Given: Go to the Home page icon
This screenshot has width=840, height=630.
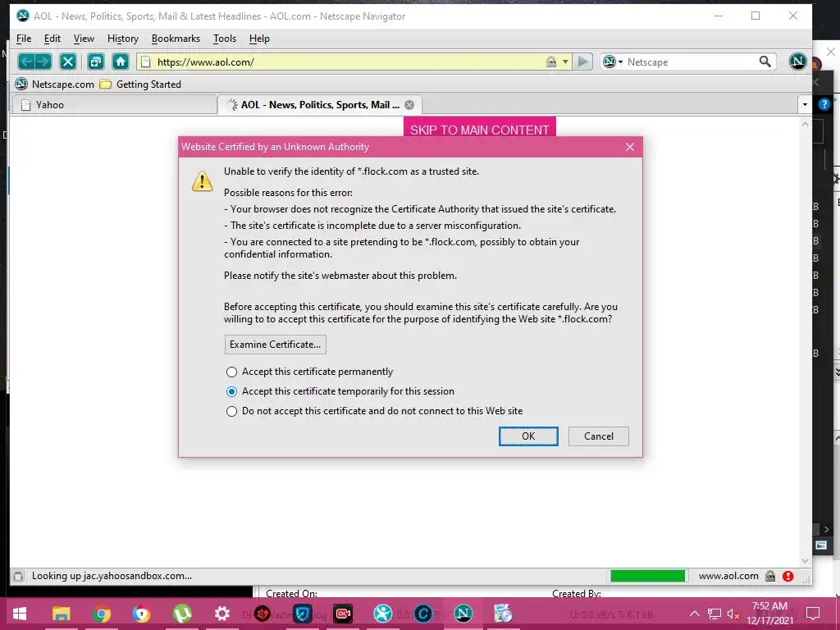Looking at the screenshot, I should [x=121, y=62].
